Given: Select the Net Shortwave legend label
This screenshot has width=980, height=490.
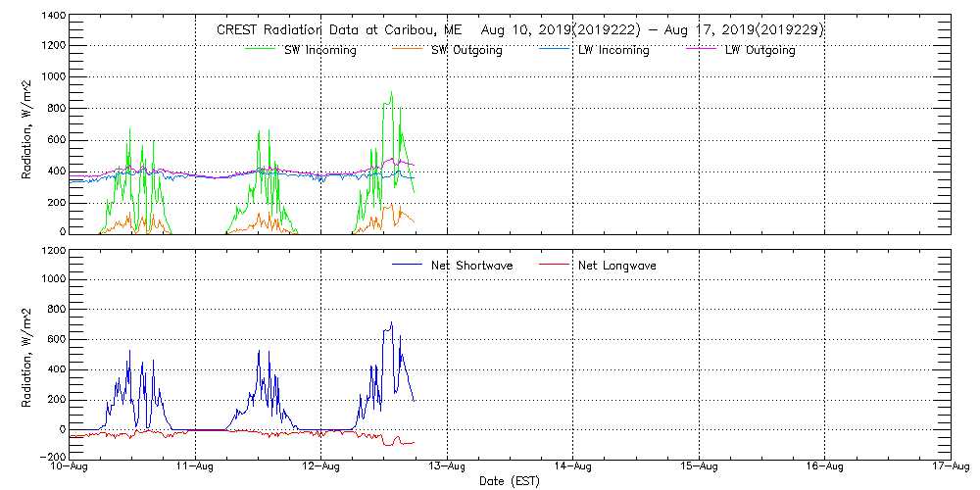Looking at the screenshot, I should (471, 266).
